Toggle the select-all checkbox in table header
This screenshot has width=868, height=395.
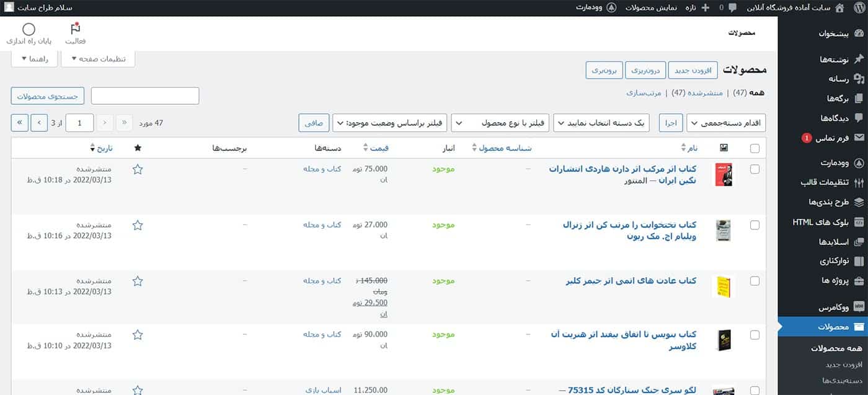pyautogui.click(x=755, y=148)
